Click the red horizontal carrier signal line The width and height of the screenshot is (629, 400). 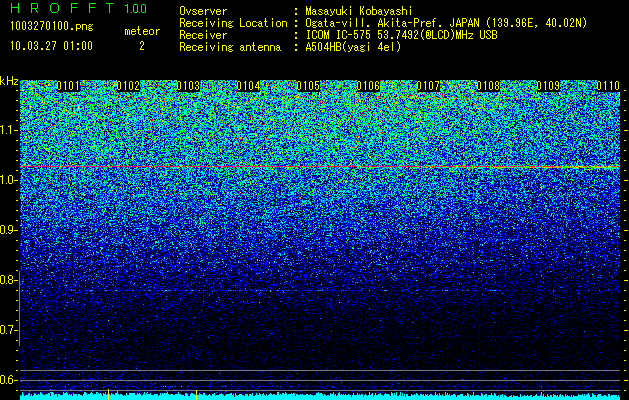[x=320, y=166]
